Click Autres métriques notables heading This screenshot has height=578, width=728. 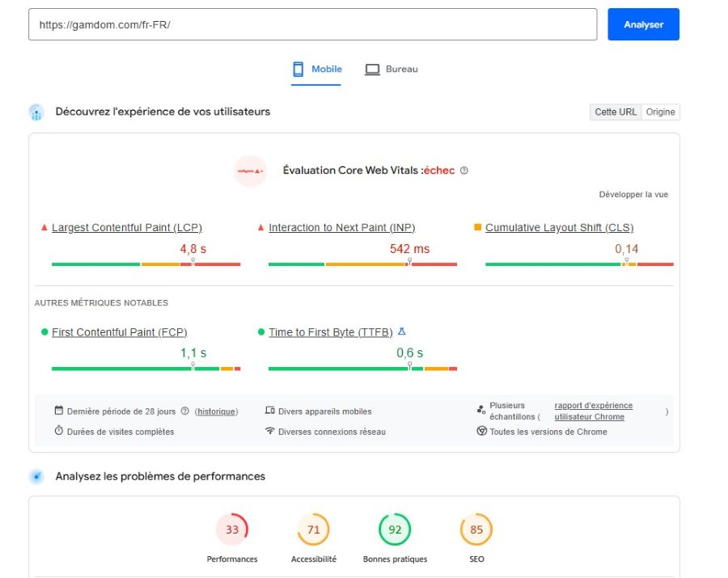(101, 303)
